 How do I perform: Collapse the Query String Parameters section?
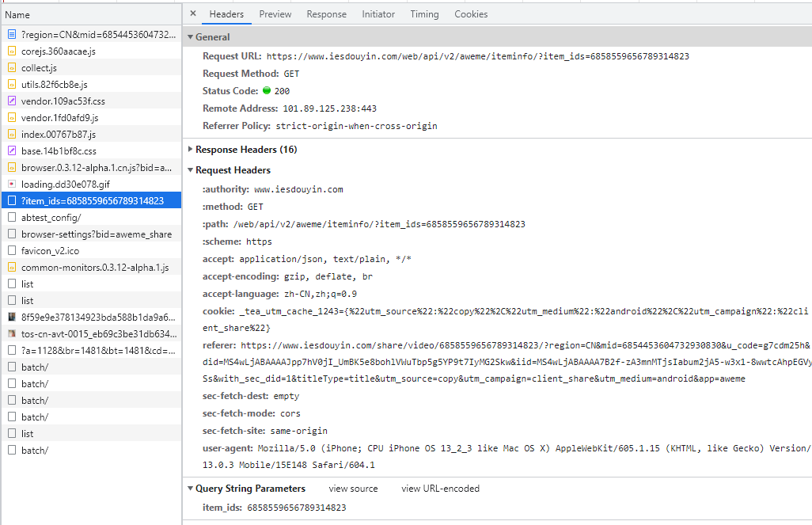(191, 489)
